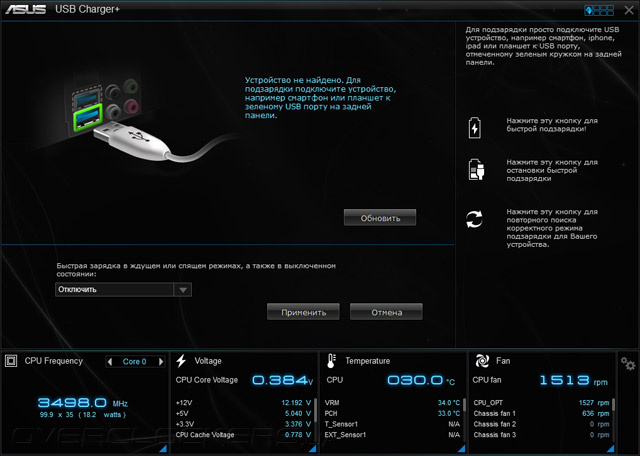
Task: Click the '99.9 x 35' multiplier text
Action: [x=56, y=415]
